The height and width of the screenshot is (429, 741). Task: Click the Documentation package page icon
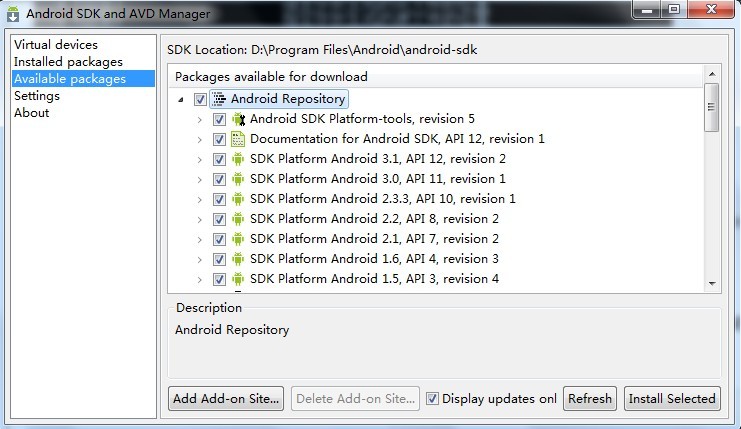pyautogui.click(x=238, y=139)
